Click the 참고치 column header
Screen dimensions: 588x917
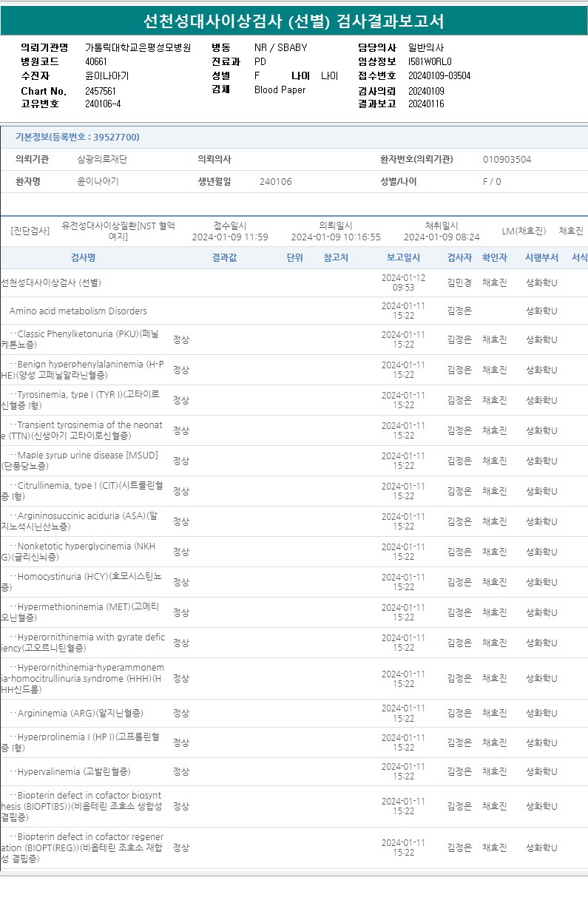click(x=336, y=257)
